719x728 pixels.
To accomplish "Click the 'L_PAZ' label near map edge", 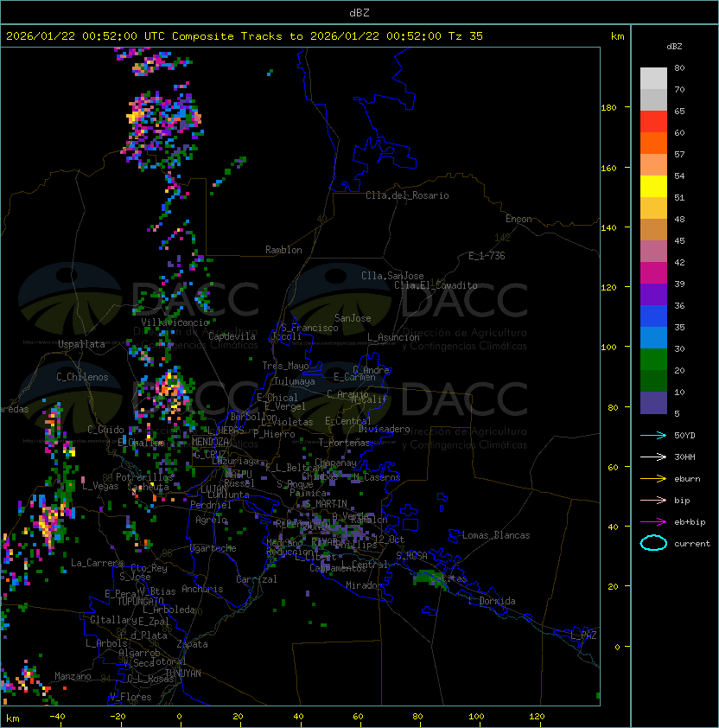I will [583, 635].
